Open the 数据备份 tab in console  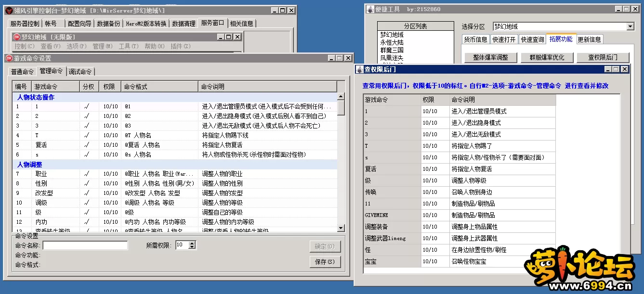pyautogui.click(x=108, y=24)
